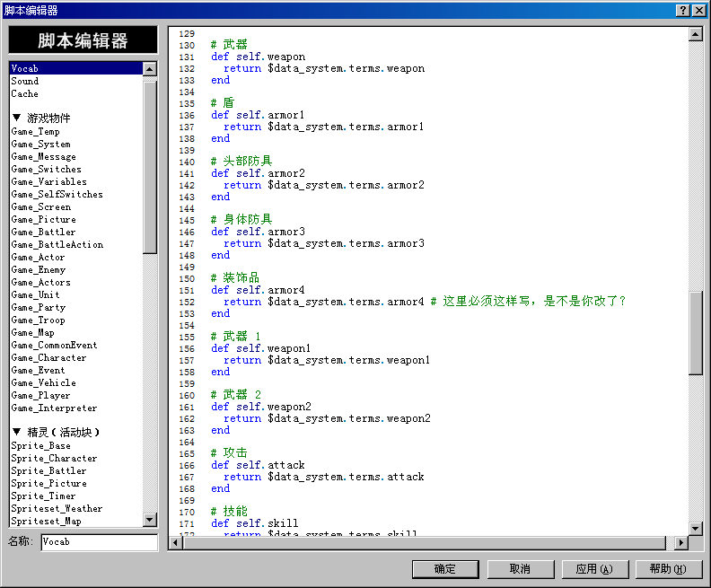711x588 pixels.
Task: Click the script list scroll-up arrow
Action: pos(150,69)
